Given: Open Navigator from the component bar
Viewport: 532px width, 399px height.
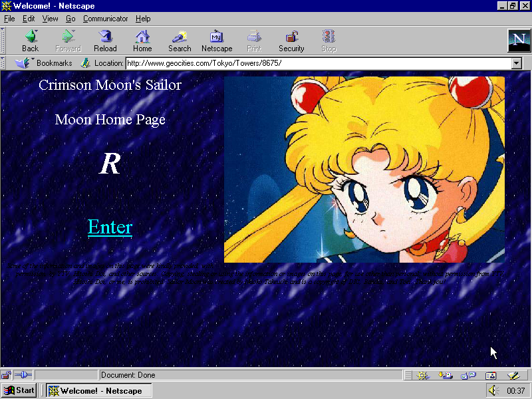Looking at the screenshot, I should click(x=423, y=375).
